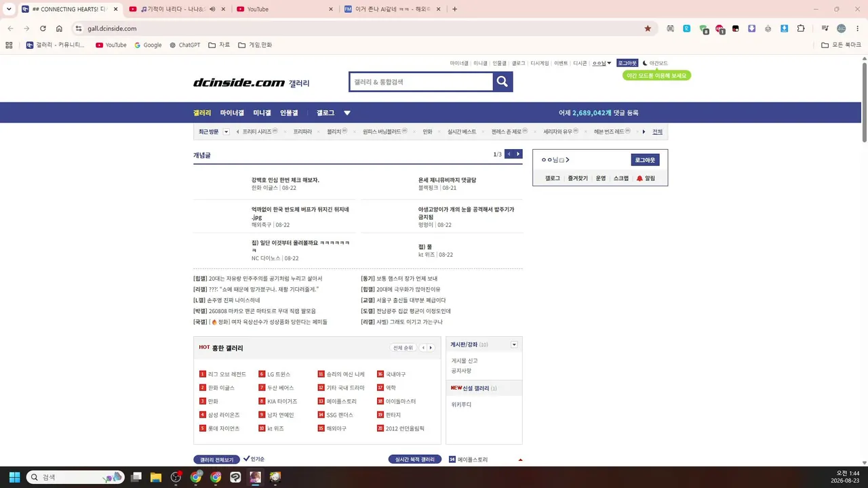Screen dimensions: 868x488
Task: Click 로그아웃 in the user login box
Action: 645,160
